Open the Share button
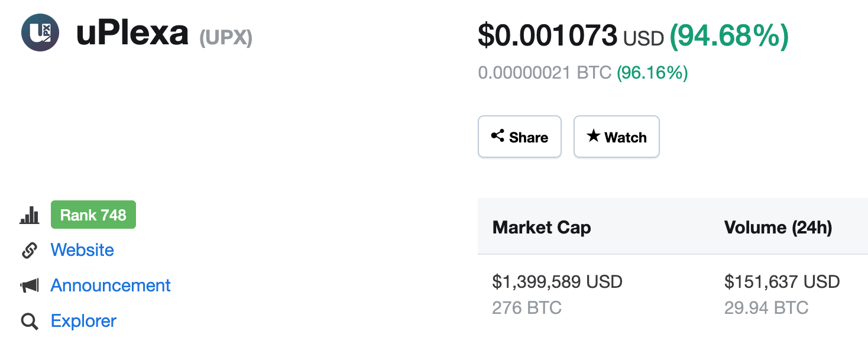The width and height of the screenshot is (868, 344). 519,137
